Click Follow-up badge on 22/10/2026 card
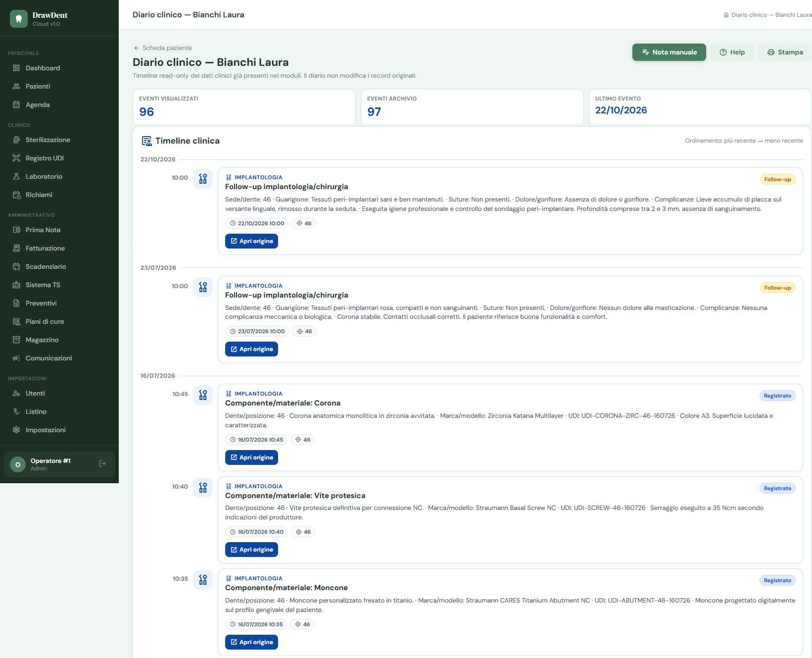 [777, 179]
